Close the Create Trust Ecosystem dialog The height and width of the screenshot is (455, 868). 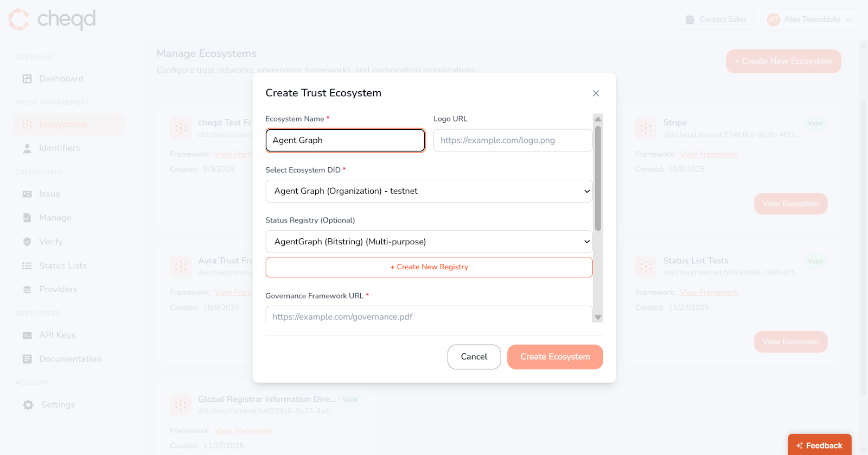tap(596, 93)
